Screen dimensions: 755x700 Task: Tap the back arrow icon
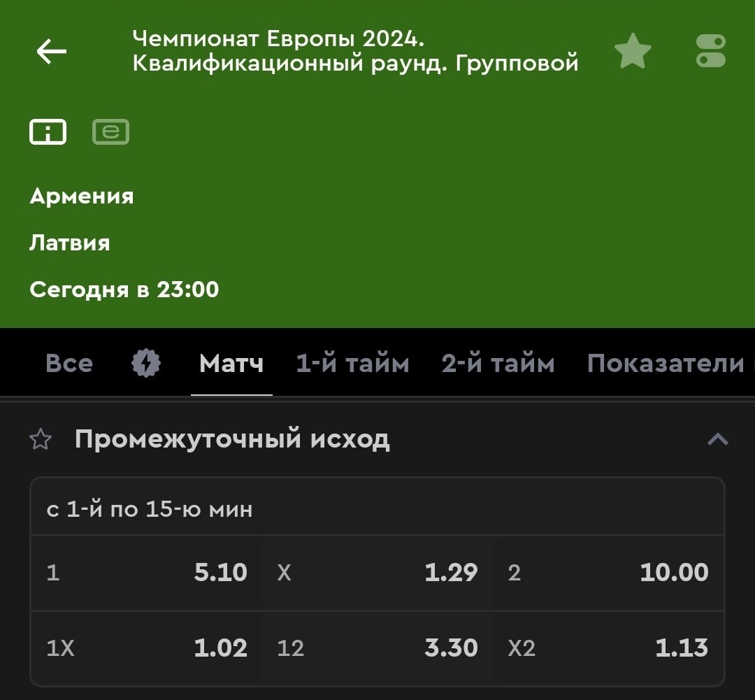pyautogui.click(x=51, y=52)
